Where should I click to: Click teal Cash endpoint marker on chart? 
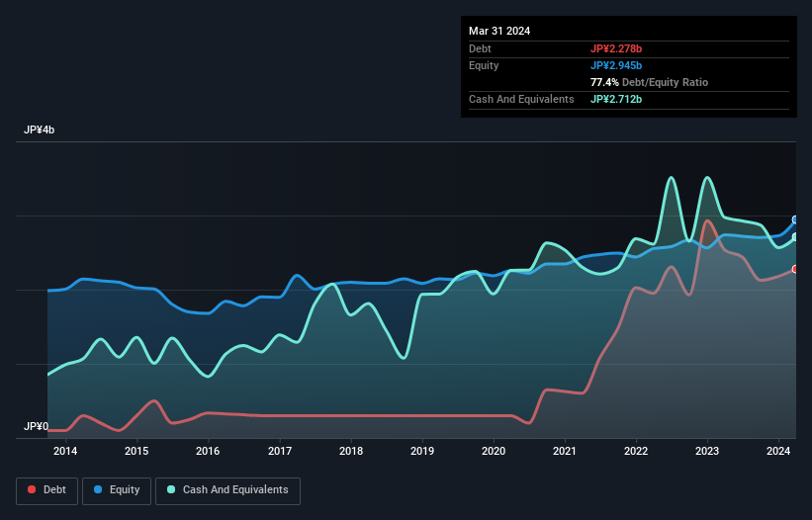click(794, 237)
